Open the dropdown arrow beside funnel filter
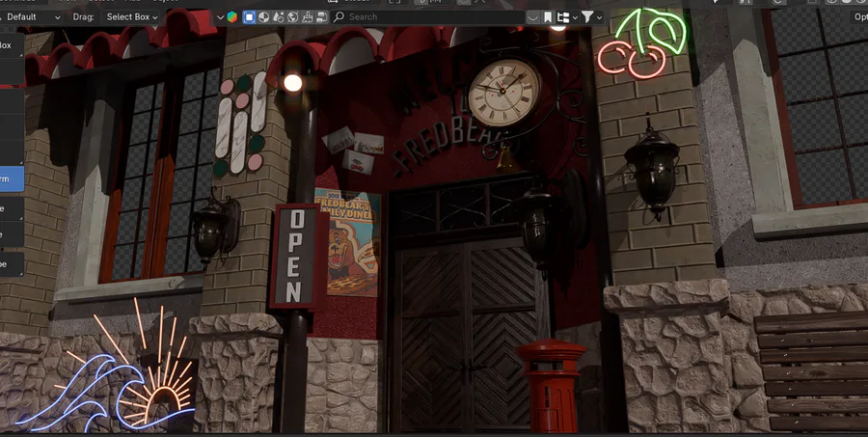868x437 pixels. pyautogui.click(x=600, y=17)
